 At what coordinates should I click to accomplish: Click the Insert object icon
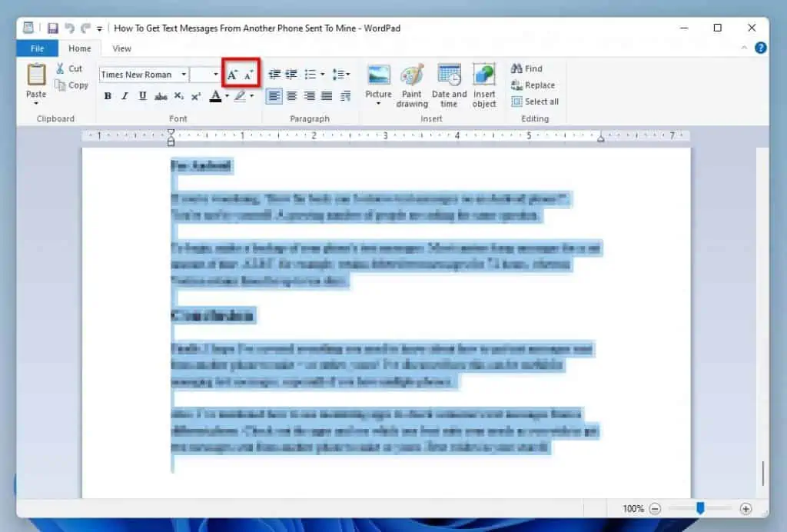click(484, 85)
